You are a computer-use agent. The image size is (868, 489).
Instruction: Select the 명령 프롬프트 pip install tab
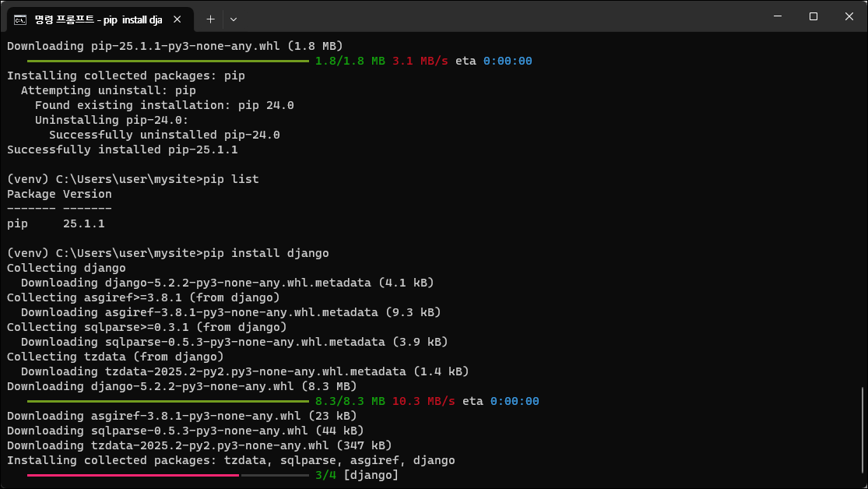coord(100,19)
